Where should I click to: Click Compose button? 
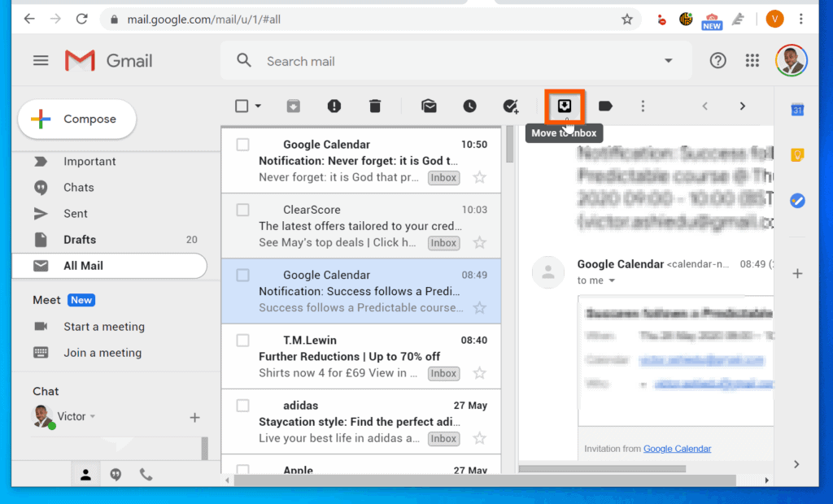77,119
